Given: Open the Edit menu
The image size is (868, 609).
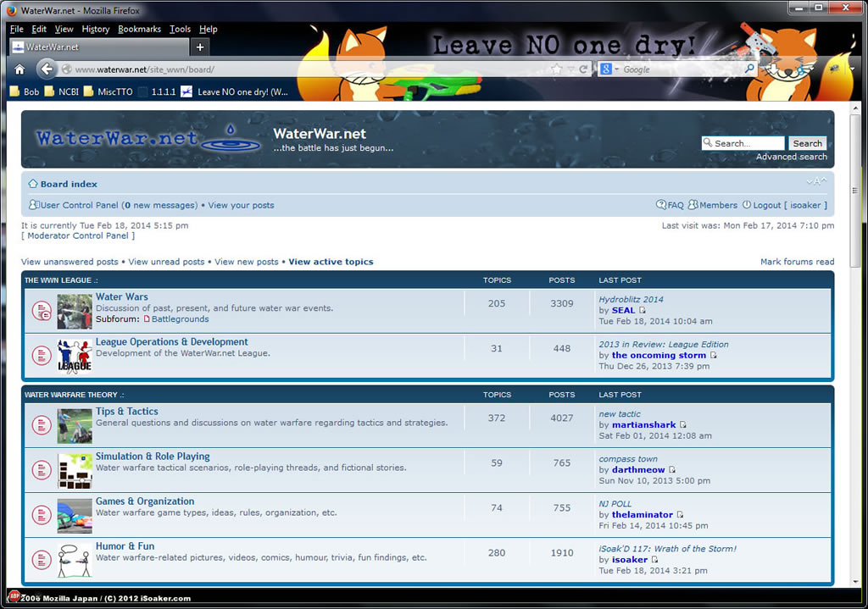Looking at the screenshot, I should coord(39,29).
